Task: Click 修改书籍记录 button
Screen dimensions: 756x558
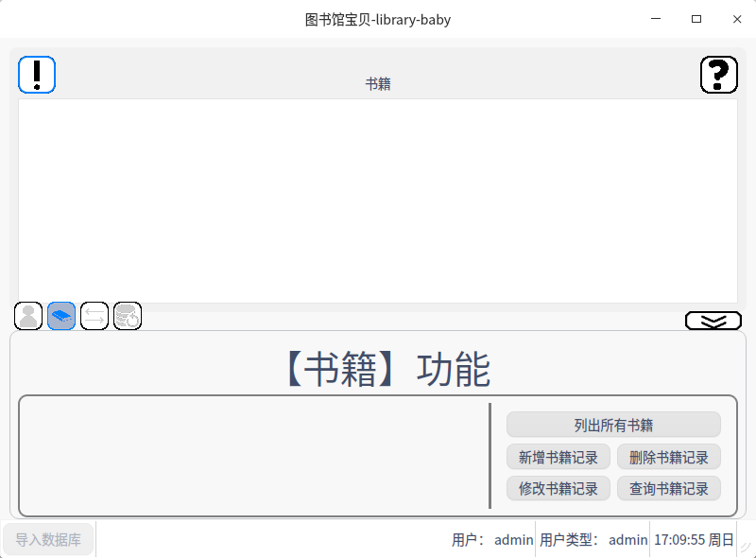Action: [558, 489]
